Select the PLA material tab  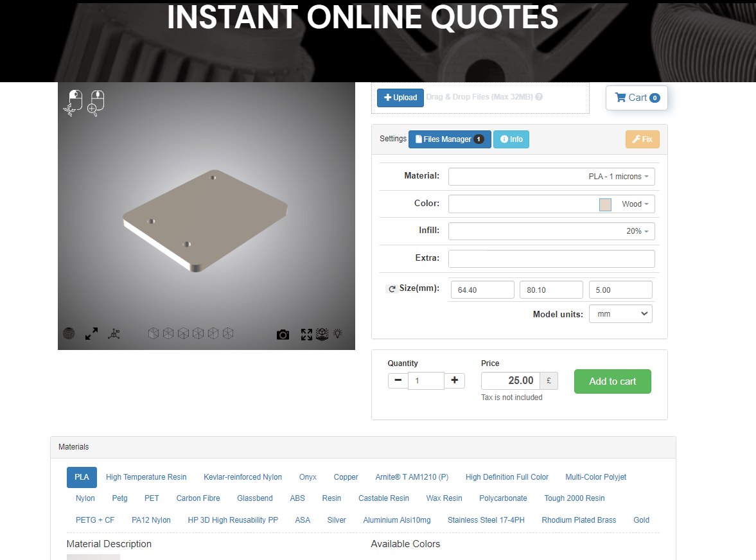[82, 477]
